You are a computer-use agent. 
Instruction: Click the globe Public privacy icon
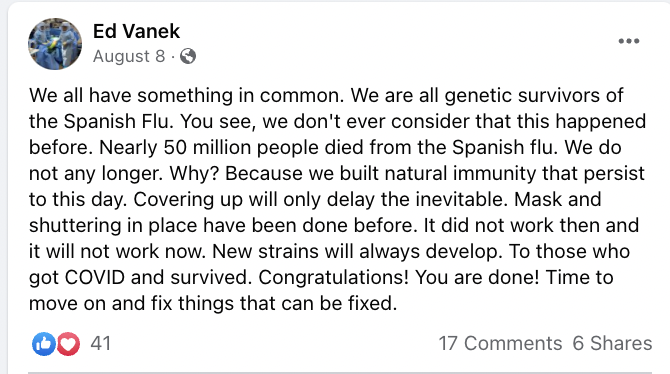pyautogui.click(x=188, y=56)
